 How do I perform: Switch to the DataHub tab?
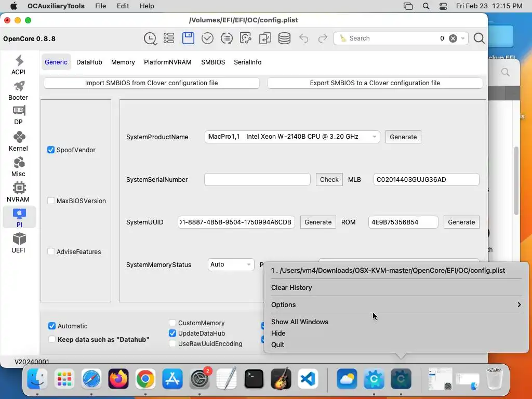(89, 62)
